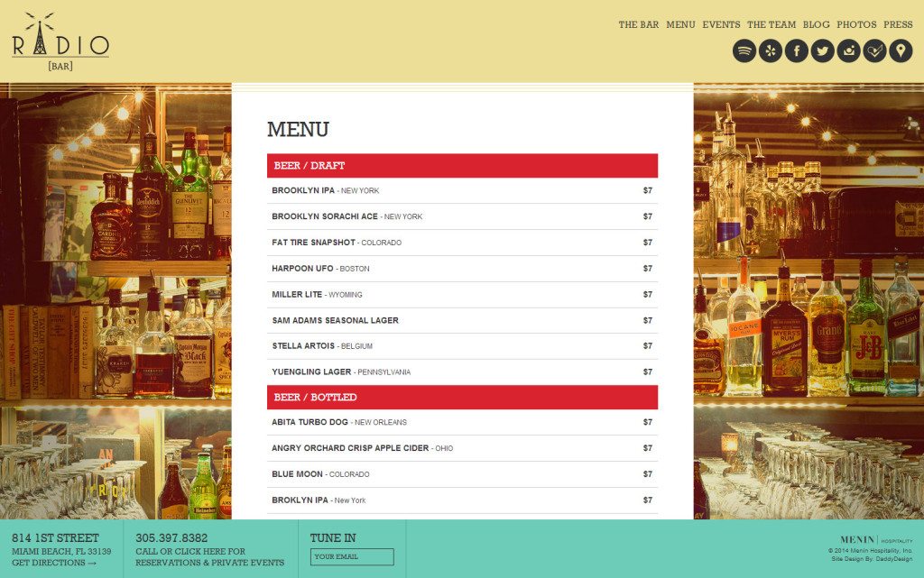Click the Foursquare check-in icon
The height and width of the screenshot is (578, 924).
(x=873, y=50)
